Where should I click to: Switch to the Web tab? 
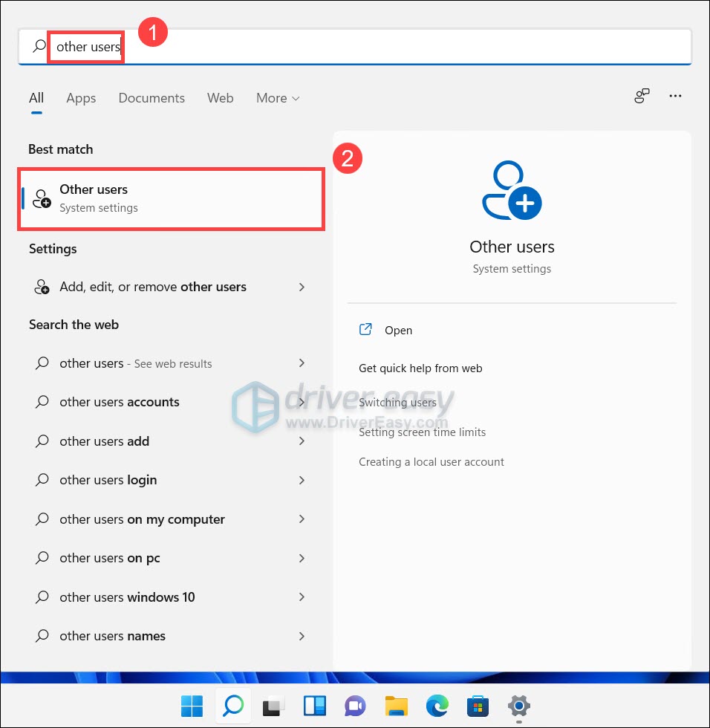[x=221, y=98]
